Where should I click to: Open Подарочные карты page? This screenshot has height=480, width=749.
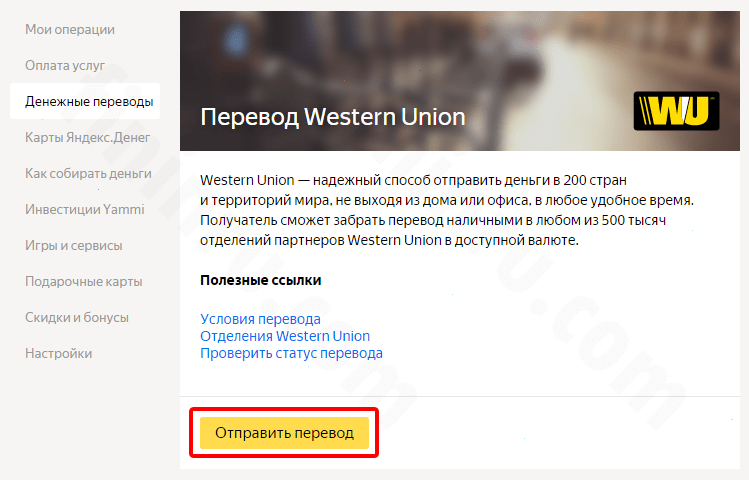(84, 281)
